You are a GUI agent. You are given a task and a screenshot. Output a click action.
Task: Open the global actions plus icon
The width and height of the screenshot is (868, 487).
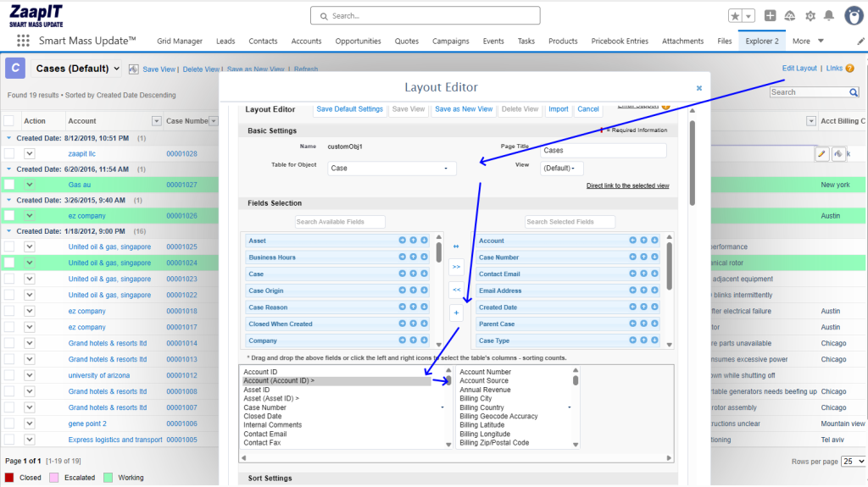point(770,15)
